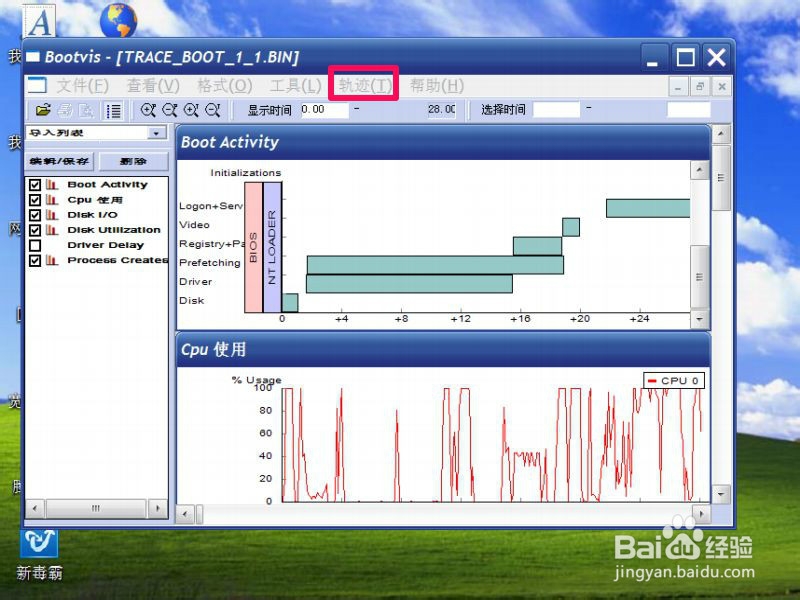Open the 查看(V) menu
This screenshot has width=800, height=600.
click(x=153, y=86)
